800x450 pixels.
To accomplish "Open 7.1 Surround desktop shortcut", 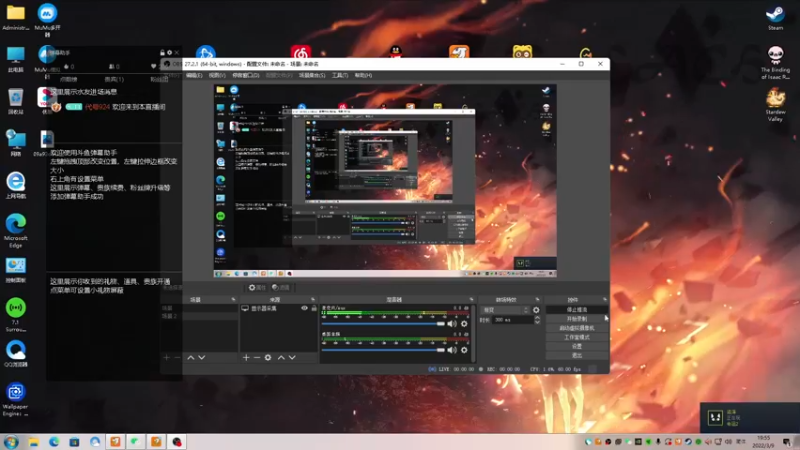I will pyautogui.click(x=15, y=315).
